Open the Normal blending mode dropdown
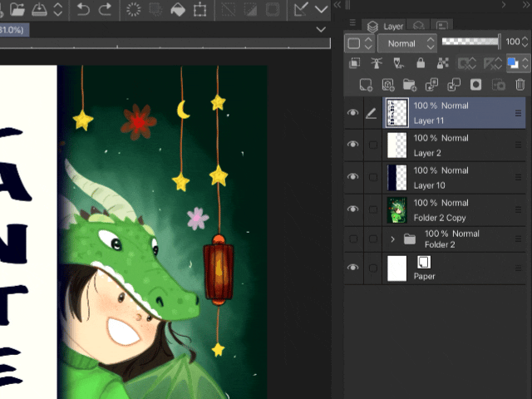Screen dimensions: 532x399 coord(406,43)
